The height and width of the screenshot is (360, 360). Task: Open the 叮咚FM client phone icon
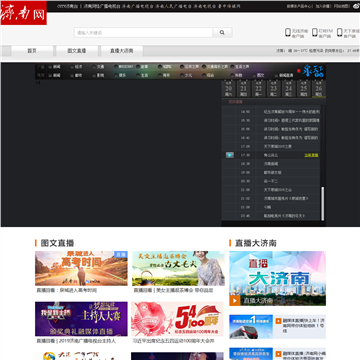[x=315, y=33]
